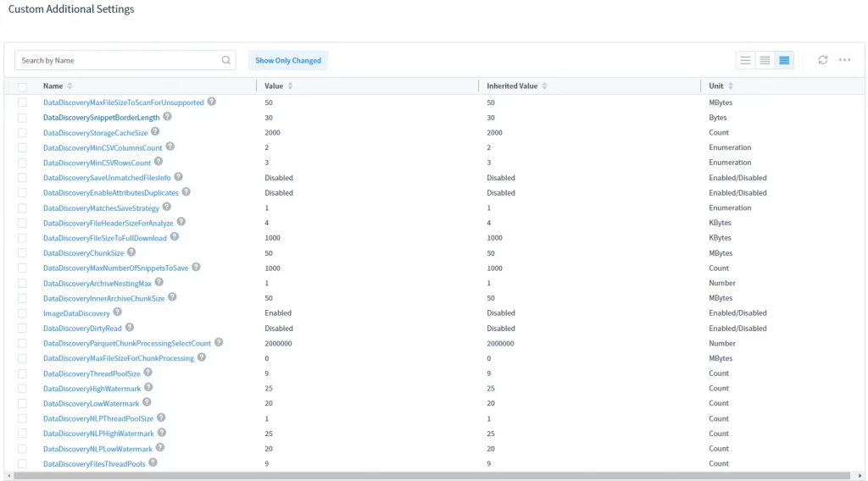Open DataDiscoveryNLPHighWatermark setting
Screen dimensions: 868x481
pyautogui.click(x=98, y=434)
